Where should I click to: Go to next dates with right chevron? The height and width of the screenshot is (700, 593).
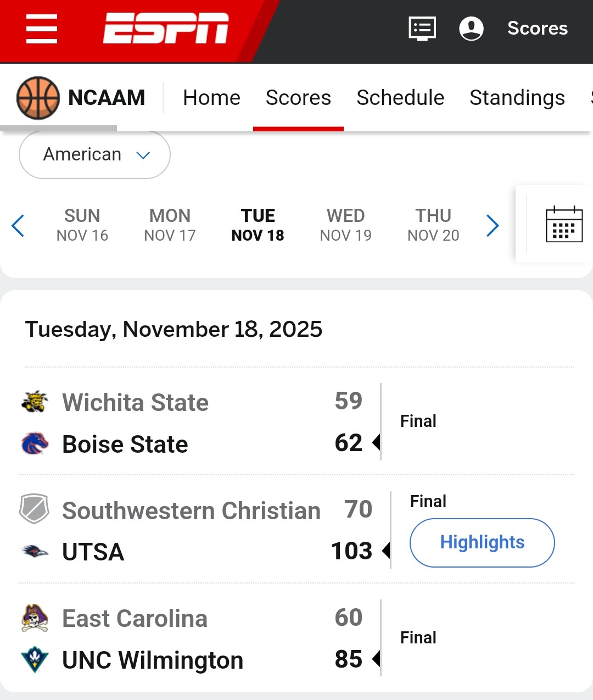493,225
